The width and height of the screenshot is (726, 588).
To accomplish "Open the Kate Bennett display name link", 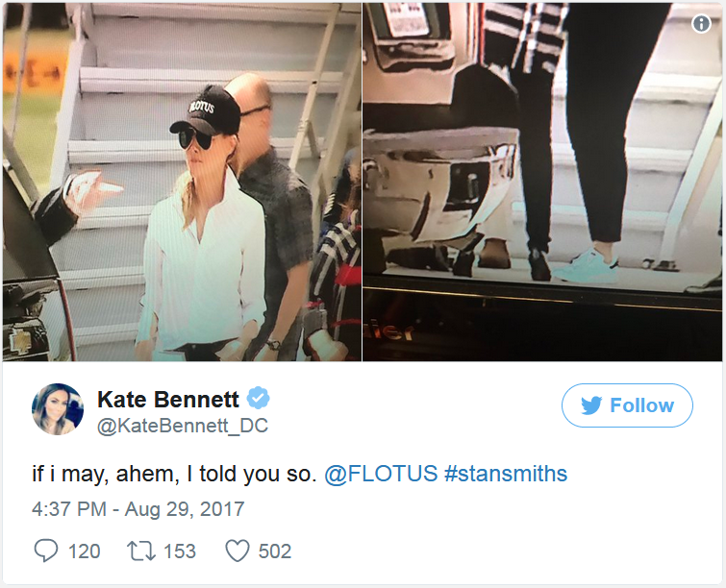I will (x=168, y=400).
